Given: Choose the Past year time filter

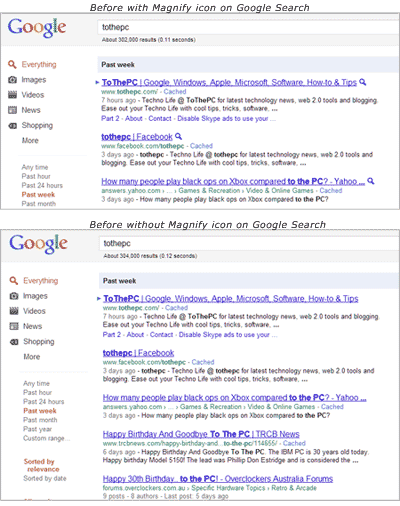Looking at the screenshot, I should (37, 429).
